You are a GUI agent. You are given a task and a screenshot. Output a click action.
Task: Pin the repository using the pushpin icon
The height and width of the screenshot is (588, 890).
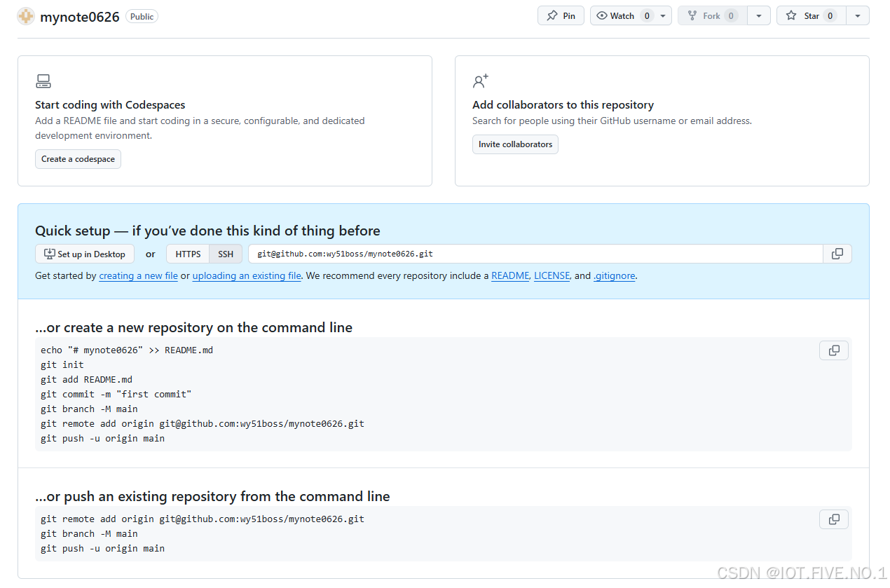[x=552, y=15]
